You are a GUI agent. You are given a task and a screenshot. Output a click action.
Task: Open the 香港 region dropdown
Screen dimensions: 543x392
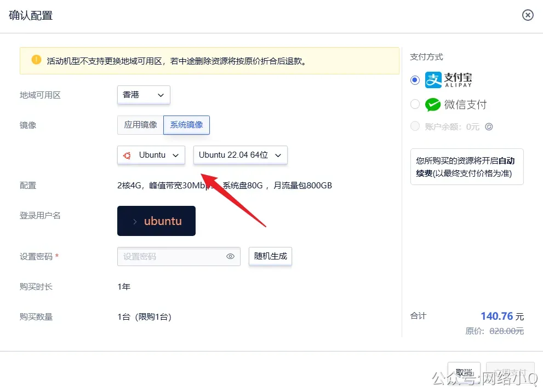tap(143, 94)
